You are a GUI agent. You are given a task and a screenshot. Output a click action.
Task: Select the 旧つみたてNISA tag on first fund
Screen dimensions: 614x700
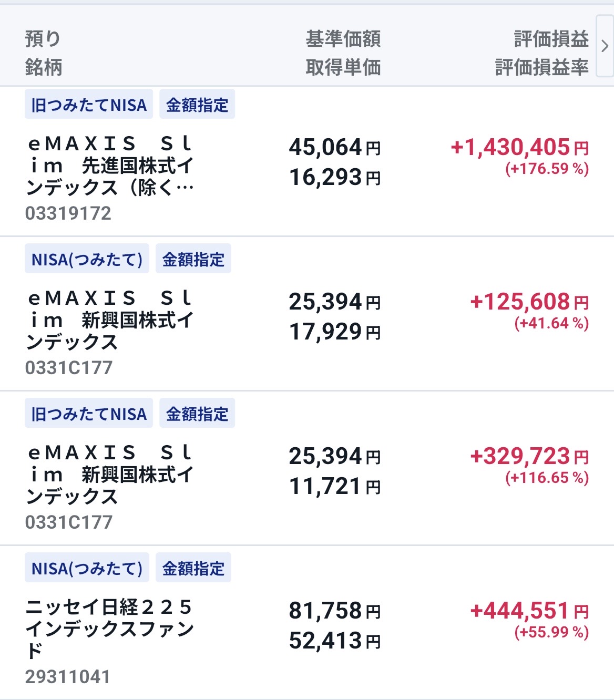point(89,104)
